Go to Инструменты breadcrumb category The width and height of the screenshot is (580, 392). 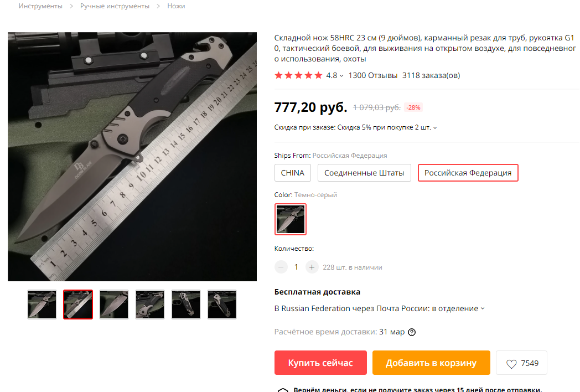click(x=41, y=6)
